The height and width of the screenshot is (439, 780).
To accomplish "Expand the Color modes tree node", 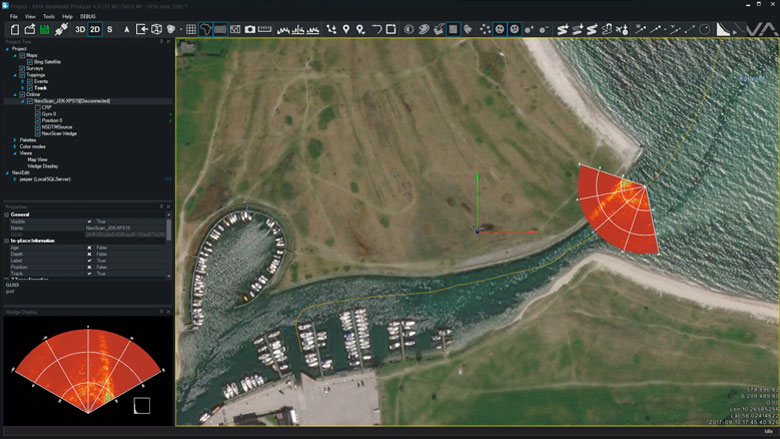I will (14, 147).
